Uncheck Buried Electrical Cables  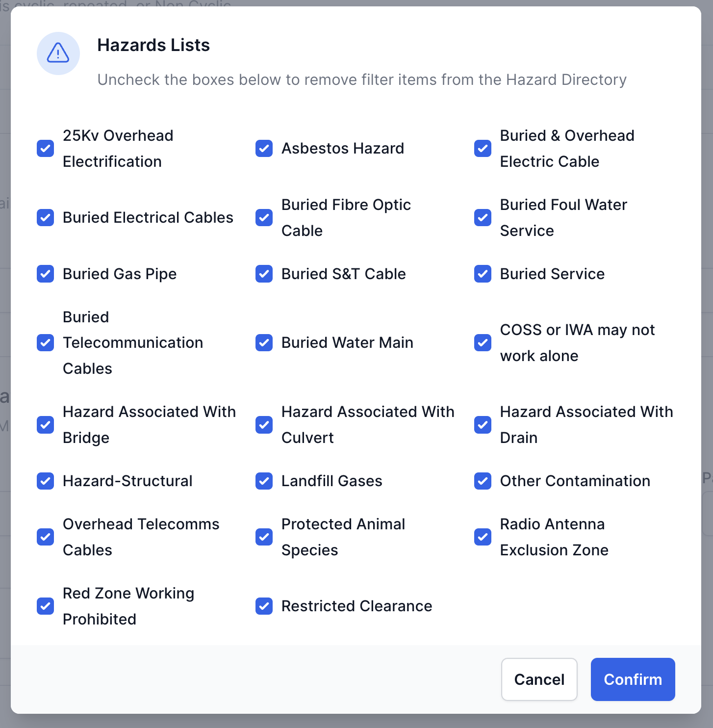[x=45, y=218]
